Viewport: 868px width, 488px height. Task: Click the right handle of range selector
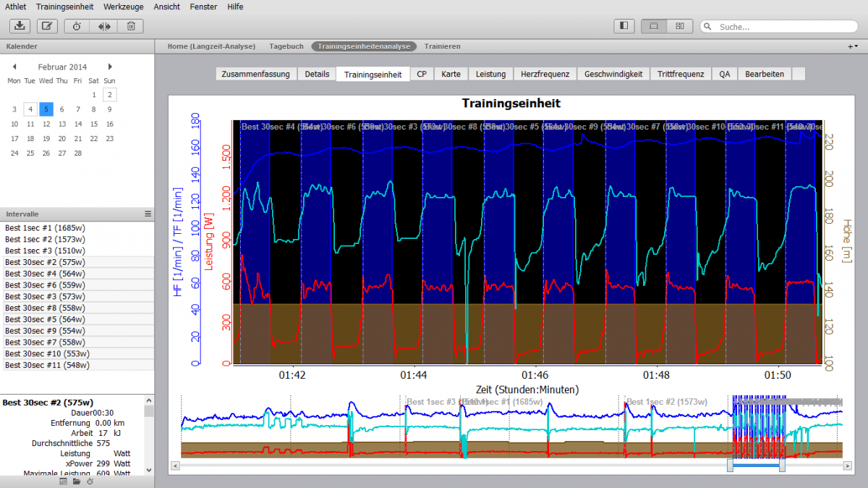(782, 466)
